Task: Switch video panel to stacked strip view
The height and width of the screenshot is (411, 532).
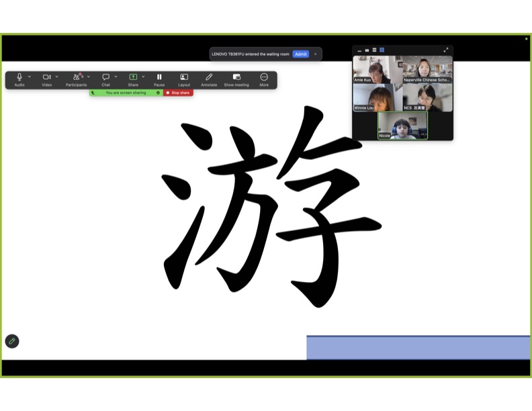Action: [x=374, y=50]
